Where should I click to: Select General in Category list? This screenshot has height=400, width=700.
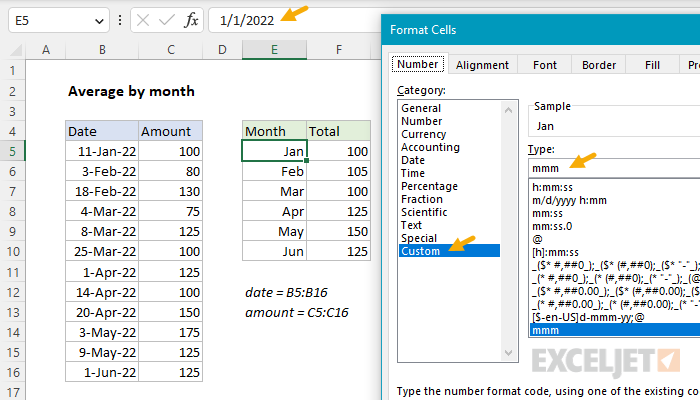(x=449, y=108)
